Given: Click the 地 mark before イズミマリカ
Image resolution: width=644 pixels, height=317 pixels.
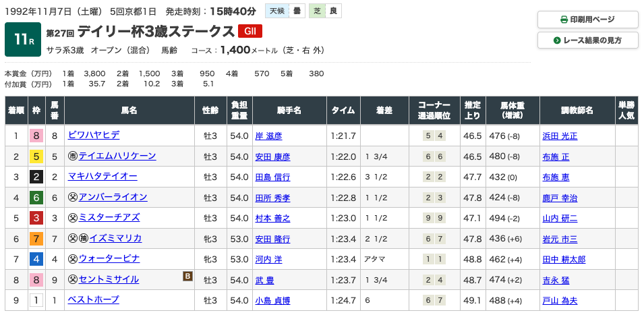Looking at the screenshot, I should pos(84,239).
